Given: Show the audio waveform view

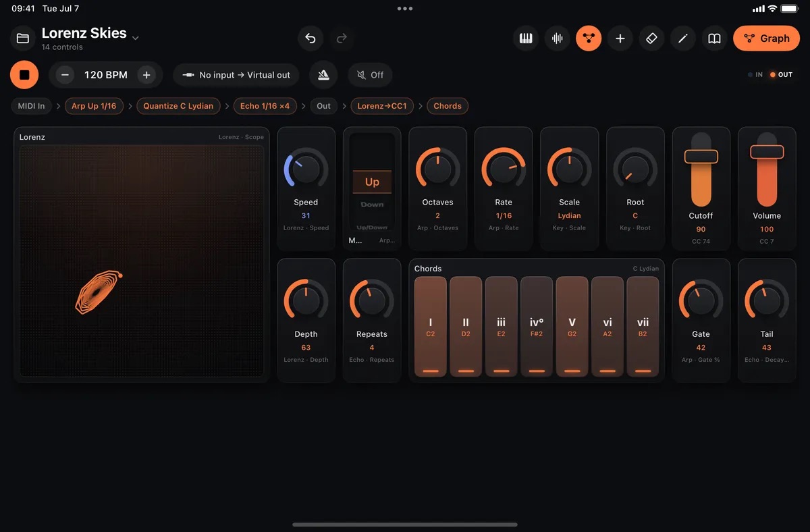Looking at the screenshot, I should (558, 38).
